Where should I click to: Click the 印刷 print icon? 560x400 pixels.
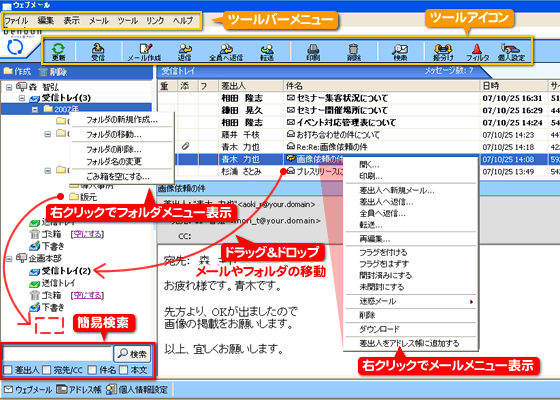(x=313, y=51)
